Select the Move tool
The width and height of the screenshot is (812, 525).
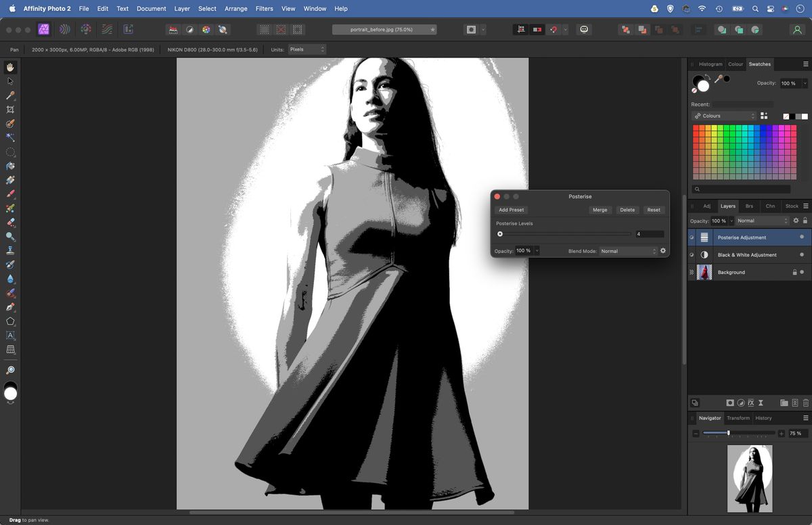click(9, 81)
